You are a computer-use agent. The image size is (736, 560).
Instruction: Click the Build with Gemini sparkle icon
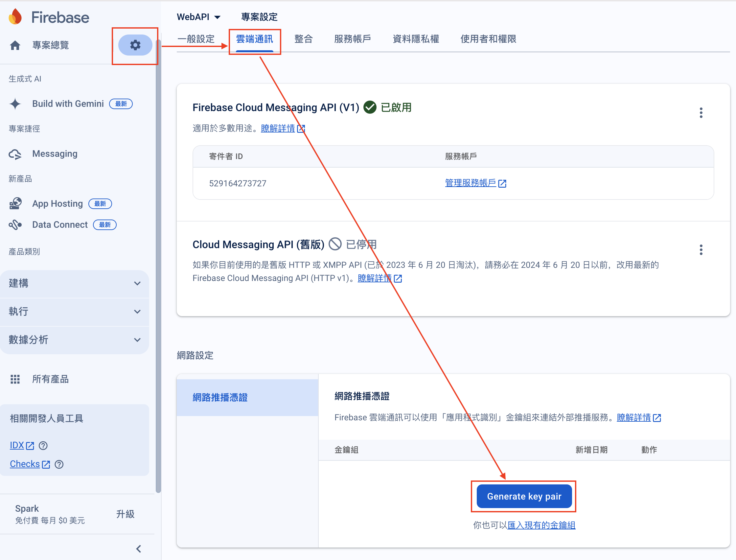[x=15, y=104]
